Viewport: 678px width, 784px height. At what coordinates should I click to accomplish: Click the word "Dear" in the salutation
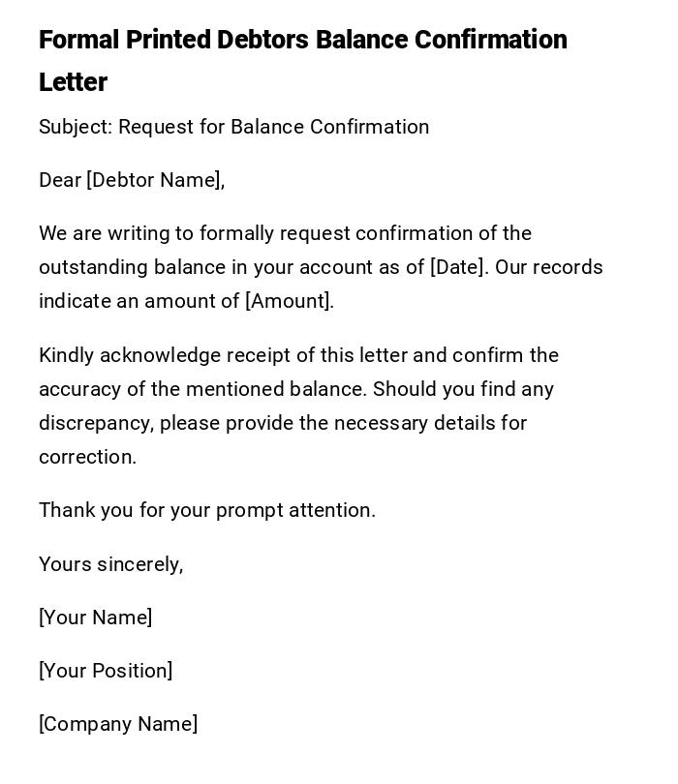pyautogui.click(x=60, y=180)
